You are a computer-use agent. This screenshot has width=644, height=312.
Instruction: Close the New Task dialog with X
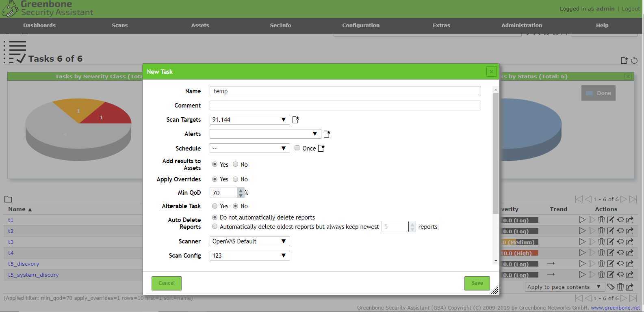pyautogui.click(x=491, y=71)
